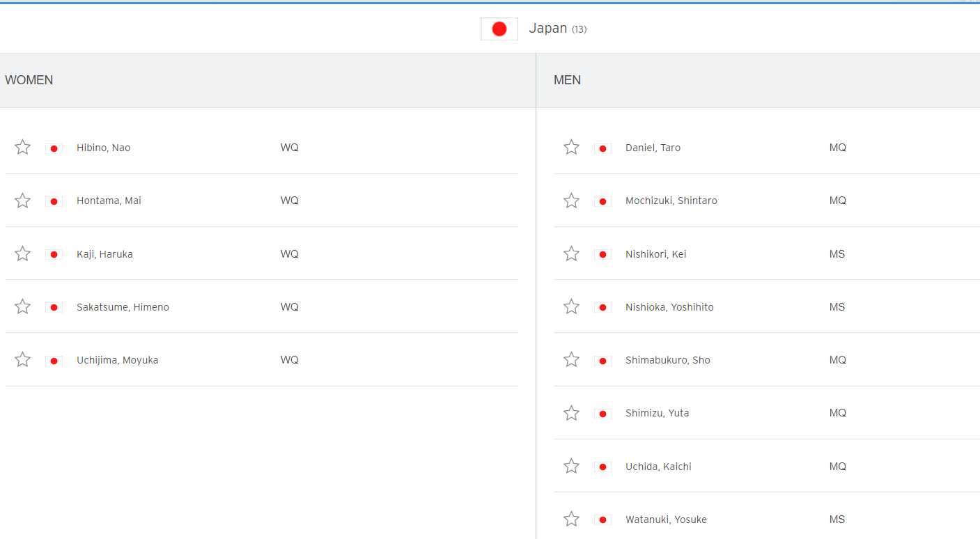The height and width of the screenshot is (539, 980).
Task: Click the flag next to Uchijima, Moyuka
Action: click(54, 361)
